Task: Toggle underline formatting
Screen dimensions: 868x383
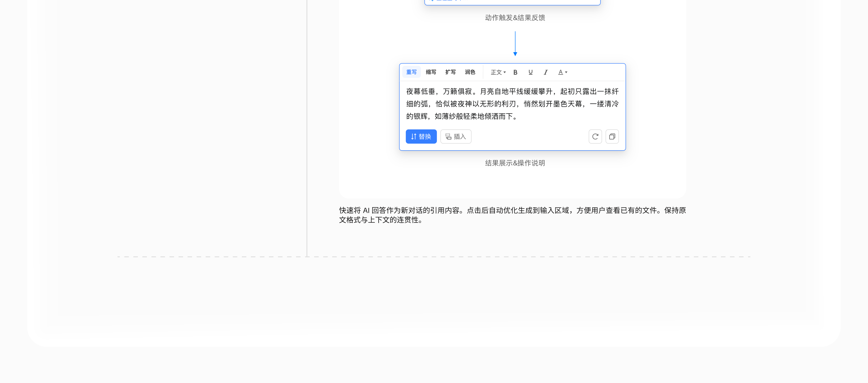Action: coord(530,72)
